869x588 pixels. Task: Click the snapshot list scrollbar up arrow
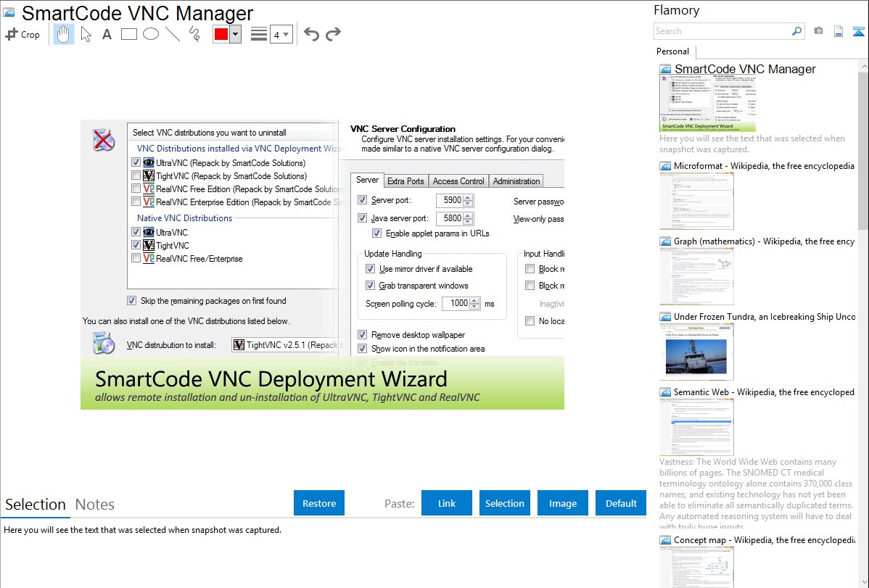[863, 66]
